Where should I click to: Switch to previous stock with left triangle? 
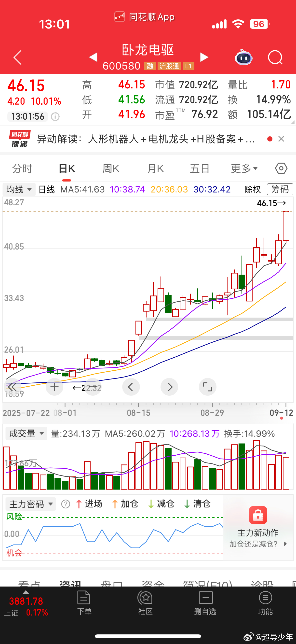point(93,57)
